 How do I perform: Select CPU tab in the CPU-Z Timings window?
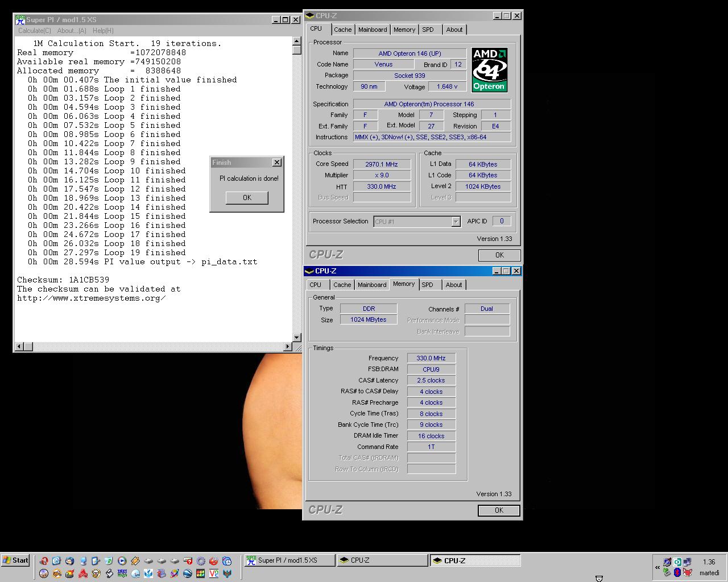pyautogui.click(x=316, y=285)
